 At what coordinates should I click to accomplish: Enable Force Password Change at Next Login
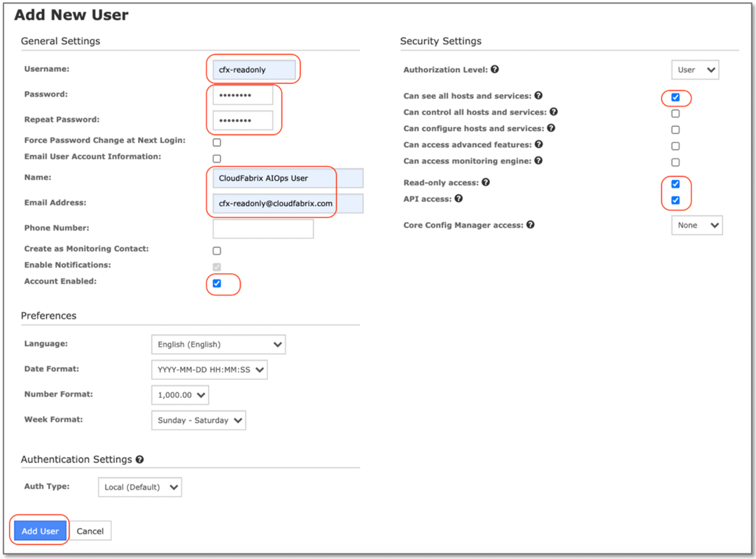(217, 142)
